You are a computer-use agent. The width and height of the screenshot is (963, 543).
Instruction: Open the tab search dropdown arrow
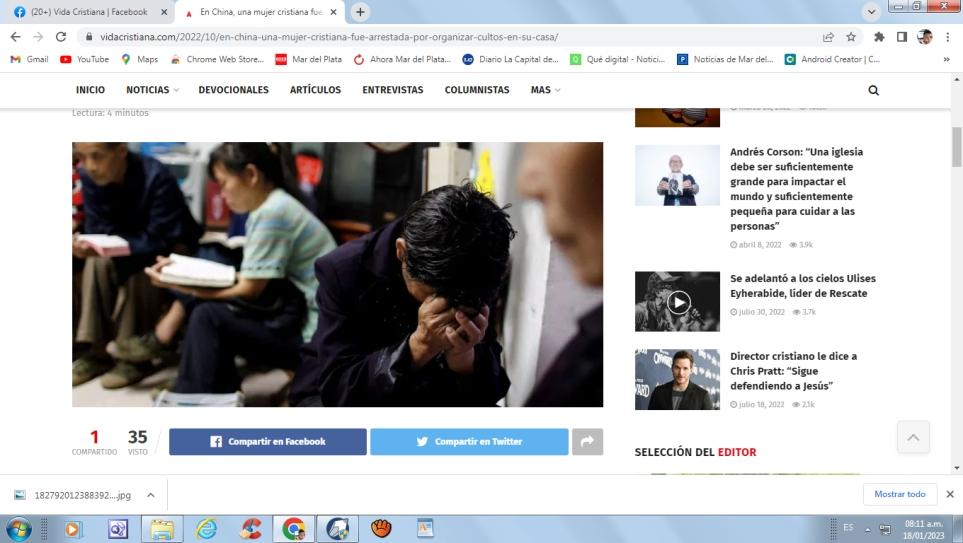pyautogui.click(x=871, y=12)
